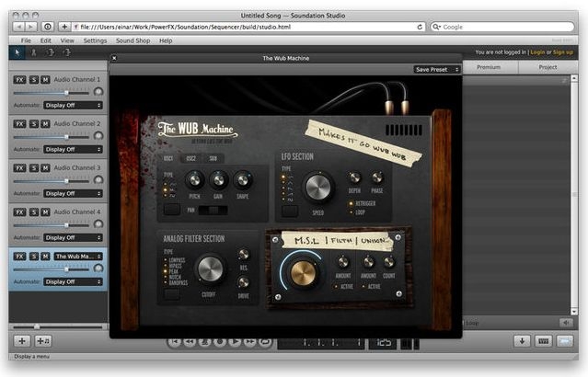This screenshot has height=377, width=588.
Task: Open the Project tab
Action: 548,67
